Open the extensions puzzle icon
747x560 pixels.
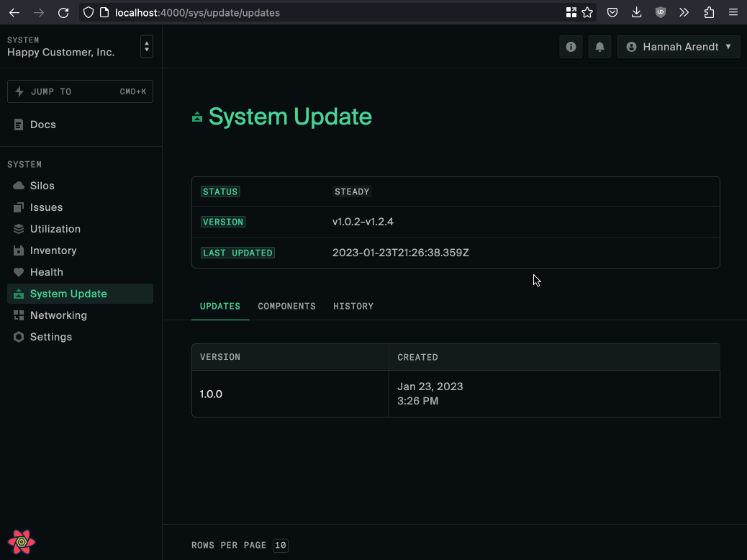709,13
